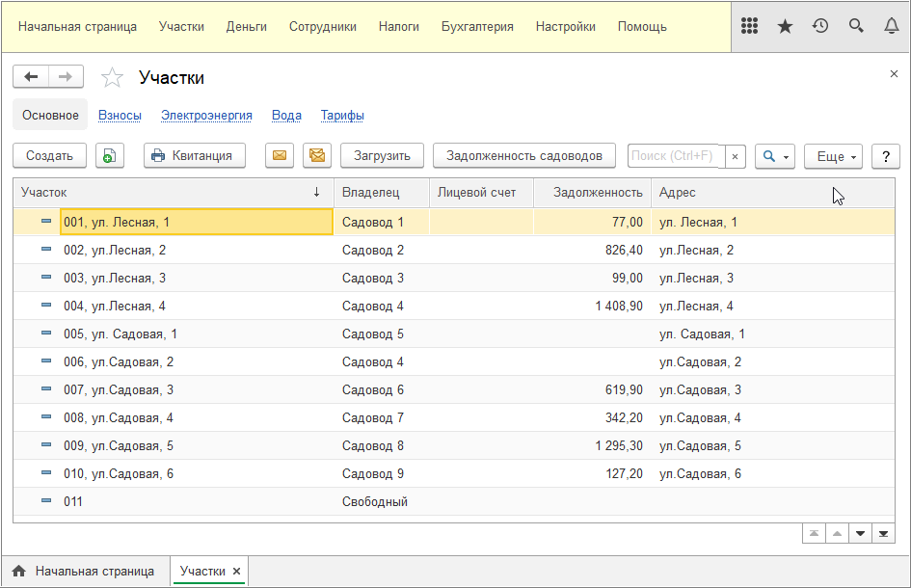Switch to the Электроэнергия tab link

[206, 116]
